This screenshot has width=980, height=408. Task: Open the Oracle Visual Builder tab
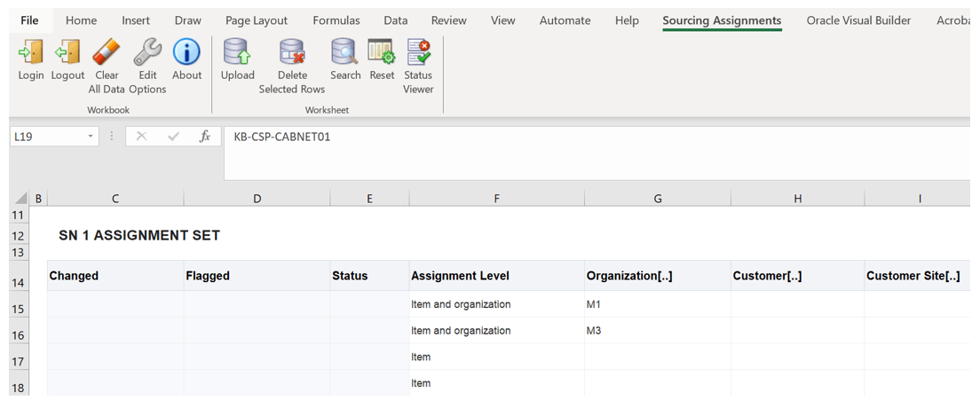point(858,20)
